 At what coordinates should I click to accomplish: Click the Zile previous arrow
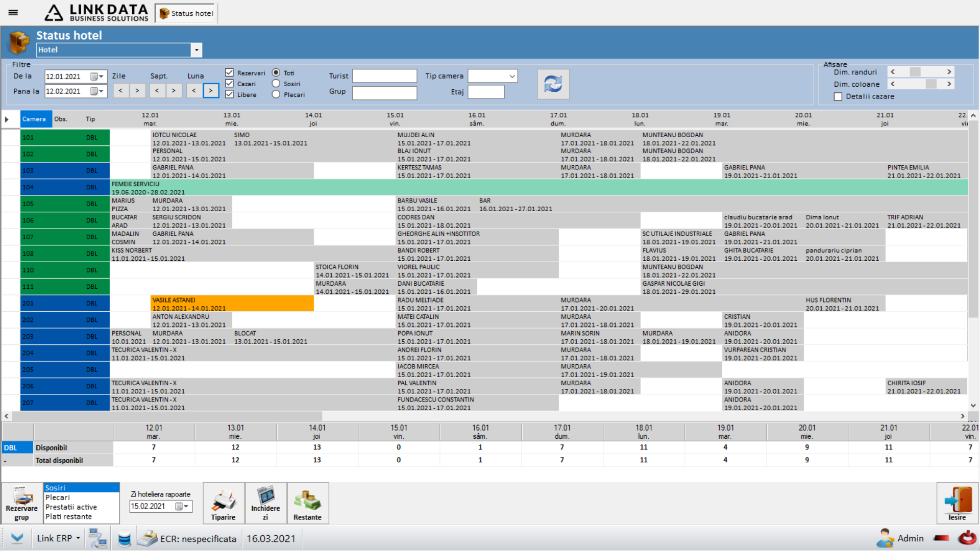coord(120,91)
